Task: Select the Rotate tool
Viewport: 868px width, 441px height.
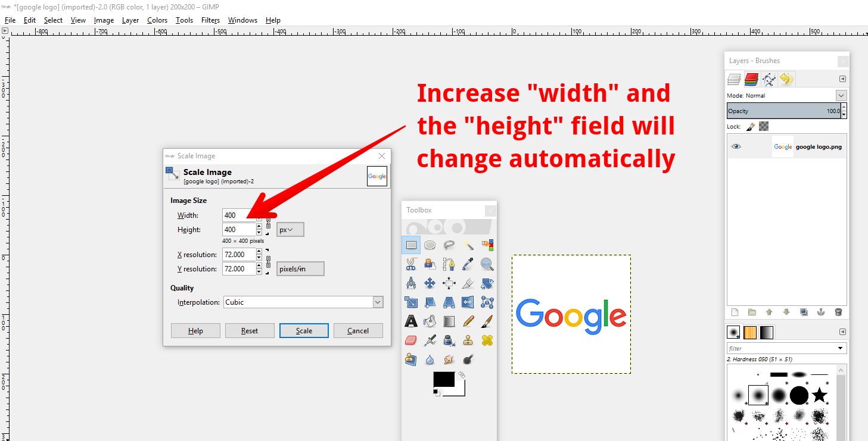Action: click(487, 283)
